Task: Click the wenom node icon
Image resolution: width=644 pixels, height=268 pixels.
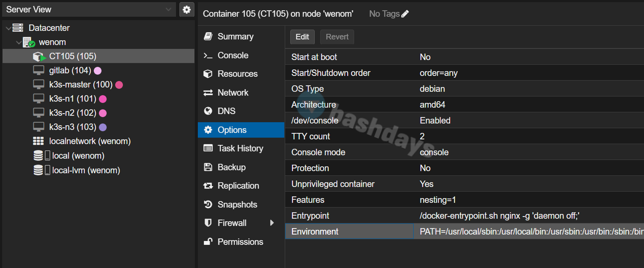Action: [29, 42]
